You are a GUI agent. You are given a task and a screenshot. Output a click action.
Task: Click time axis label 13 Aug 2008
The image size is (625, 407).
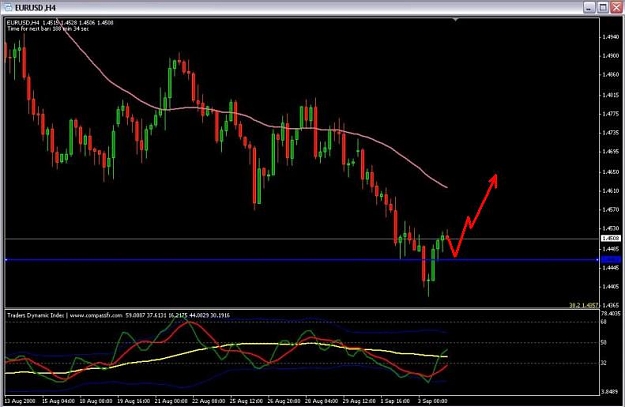[20, 401]
